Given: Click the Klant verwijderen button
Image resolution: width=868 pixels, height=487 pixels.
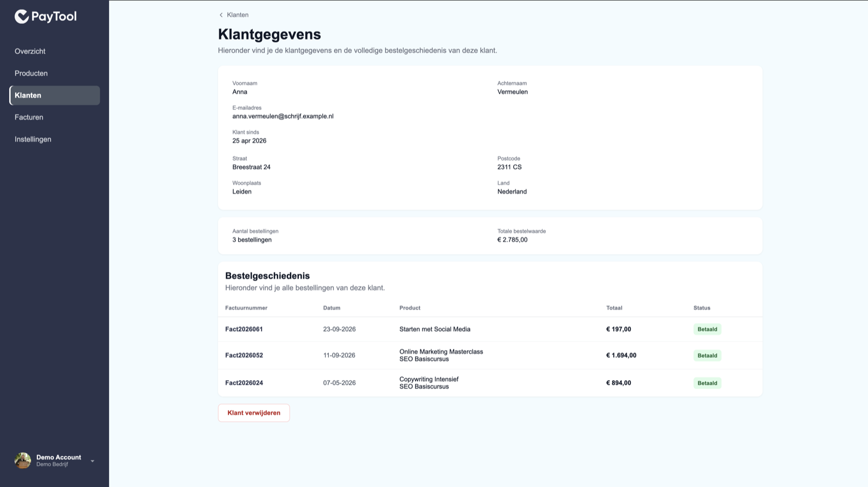Looking at the screenshot, I should (254, 413).
